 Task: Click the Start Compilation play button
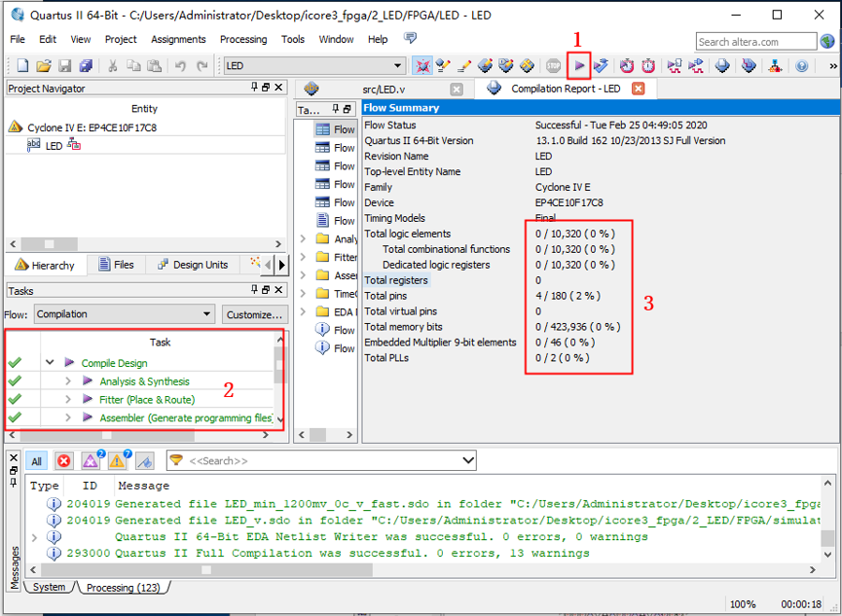click(579, 65)
